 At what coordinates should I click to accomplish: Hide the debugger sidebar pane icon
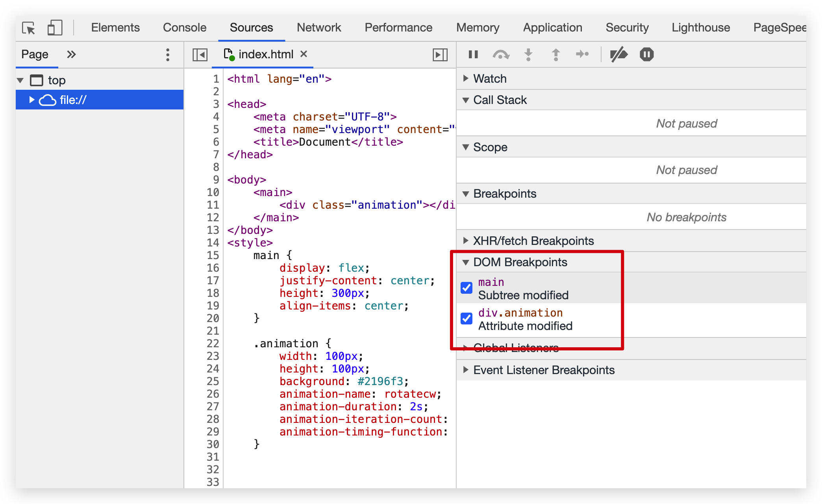pyautogui.click(x=440, y=54)
